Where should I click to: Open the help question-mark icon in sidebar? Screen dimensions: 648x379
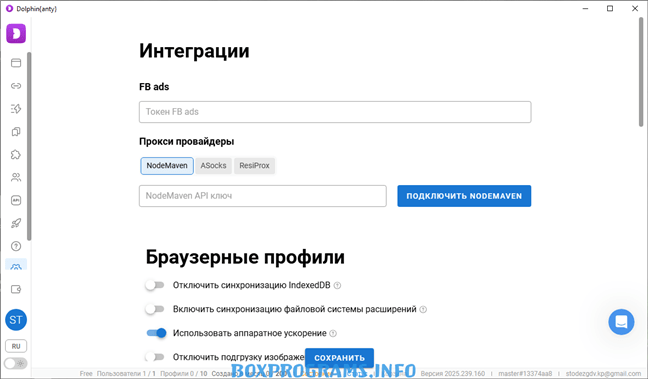16,246
